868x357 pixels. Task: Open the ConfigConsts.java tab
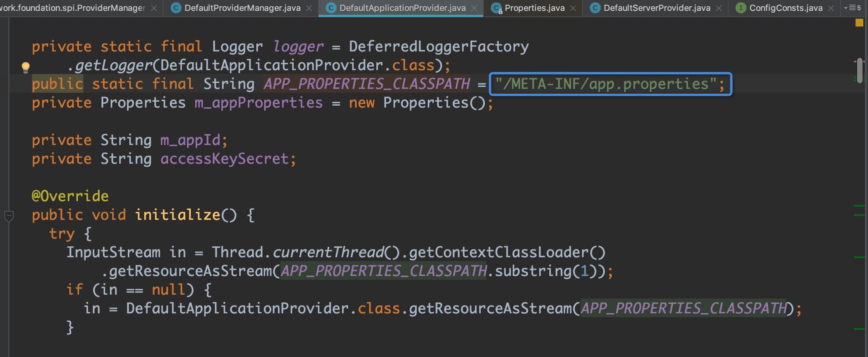click(785, 8)
